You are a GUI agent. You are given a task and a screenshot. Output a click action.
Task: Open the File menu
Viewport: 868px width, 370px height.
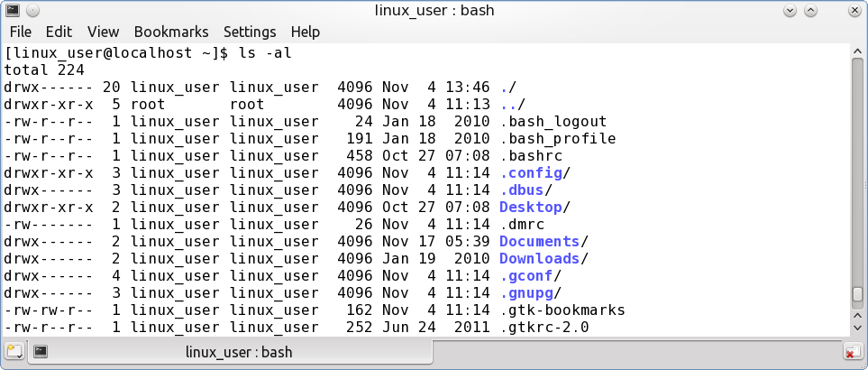click(x=21, y=32)
